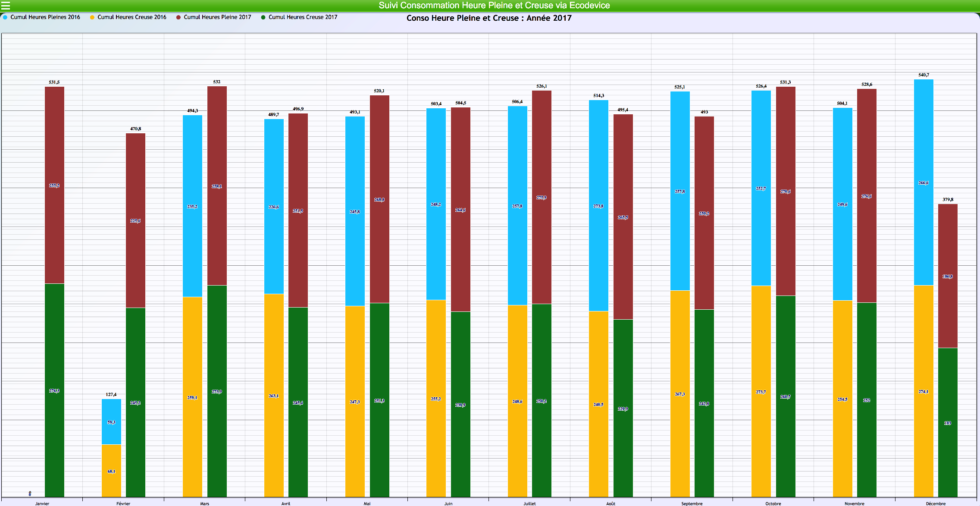Image resolution: width=980 pixels, height=506 pixels.
Task: Toggle Cumul Heures Creuse 2016 legend series
Action: pos(128,17)
